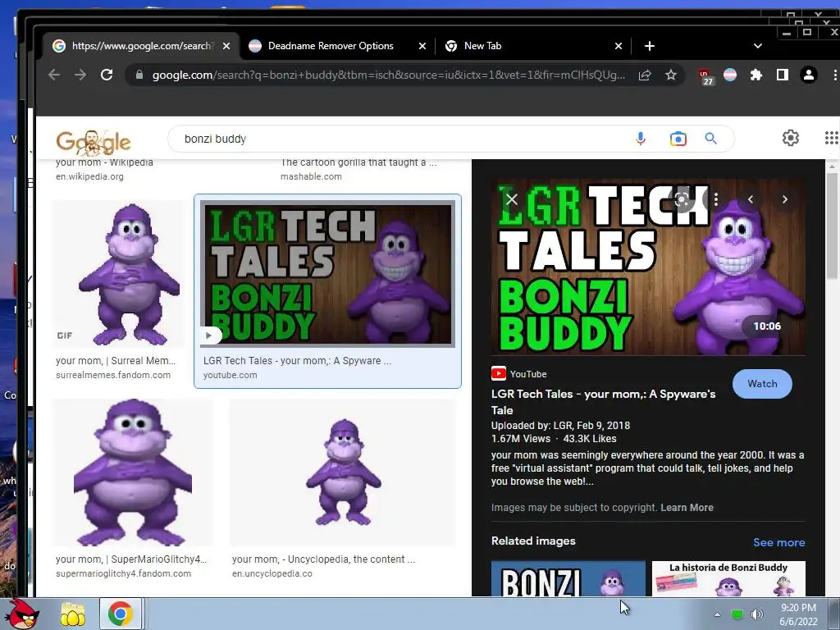Open en.uncyclopedia.co source link
The height and width of the screenshot is (630, 840).
[x=272, y=573]
